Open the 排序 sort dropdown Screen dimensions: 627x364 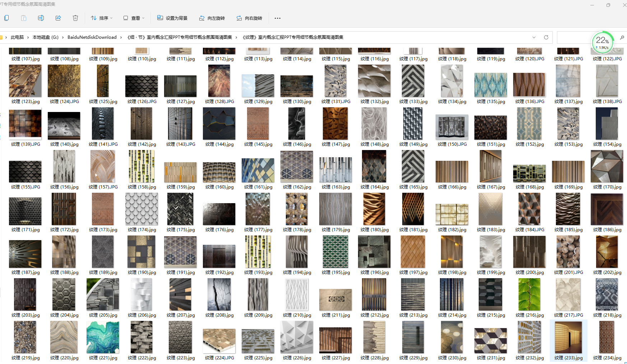click(x=102, y=18)
